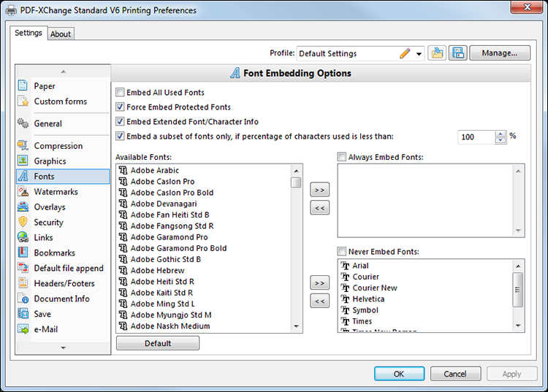Open the Headers/Footers icon

(x=23, y=283)
